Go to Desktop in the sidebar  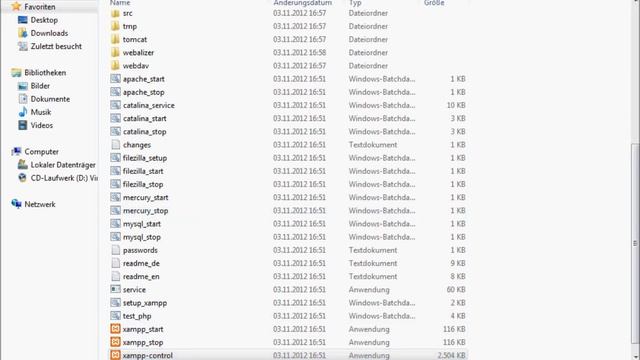[x=44, y=20]
